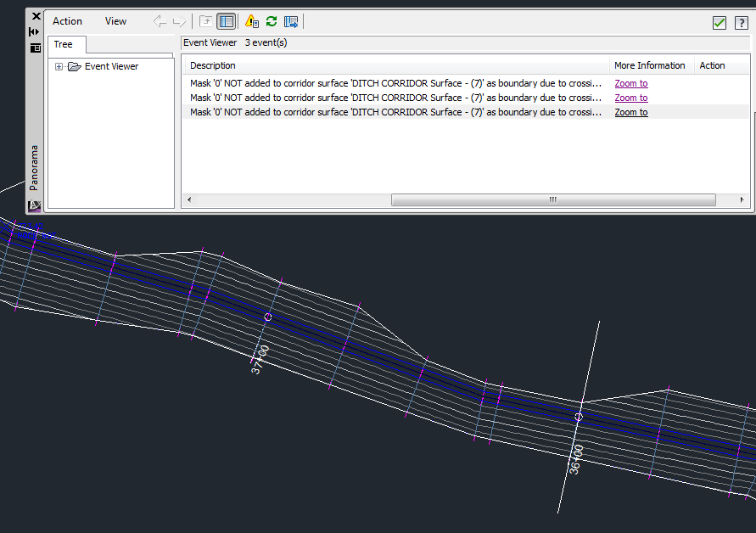This screenshot has width=756, height=533.
Task: Click the second event's Zoom to link
Action: [x=630, y=98]
